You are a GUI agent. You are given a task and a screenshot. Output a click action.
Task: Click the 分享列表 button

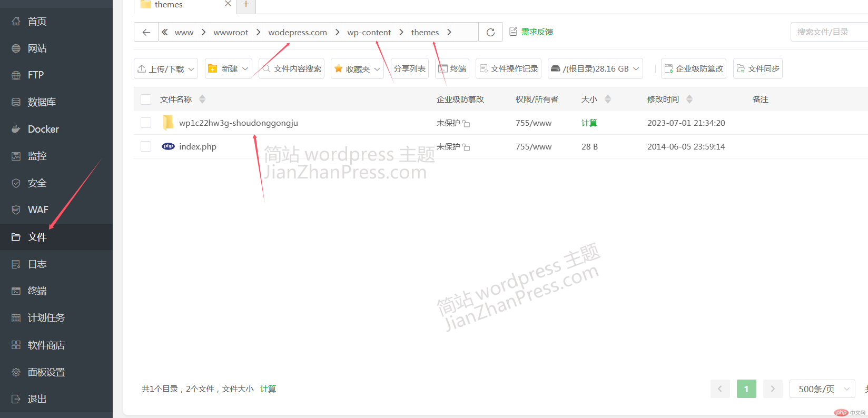410,68
